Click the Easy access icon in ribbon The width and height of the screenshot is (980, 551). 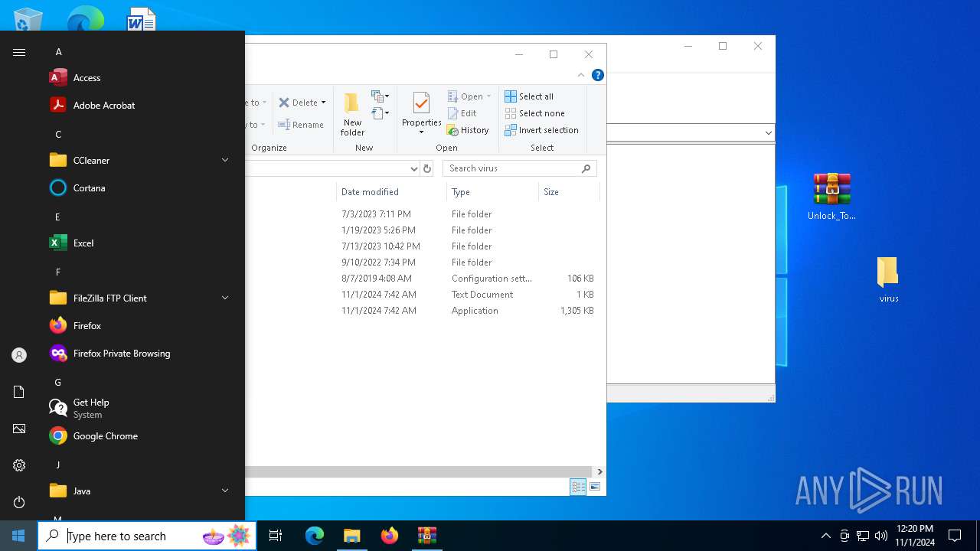[x=381, y=113]
